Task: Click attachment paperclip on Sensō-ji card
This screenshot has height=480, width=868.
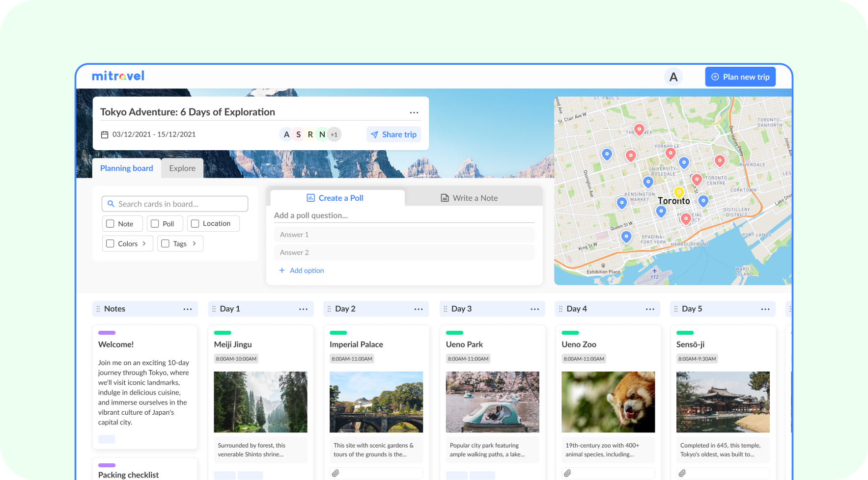Action: [x=682, y=473]
